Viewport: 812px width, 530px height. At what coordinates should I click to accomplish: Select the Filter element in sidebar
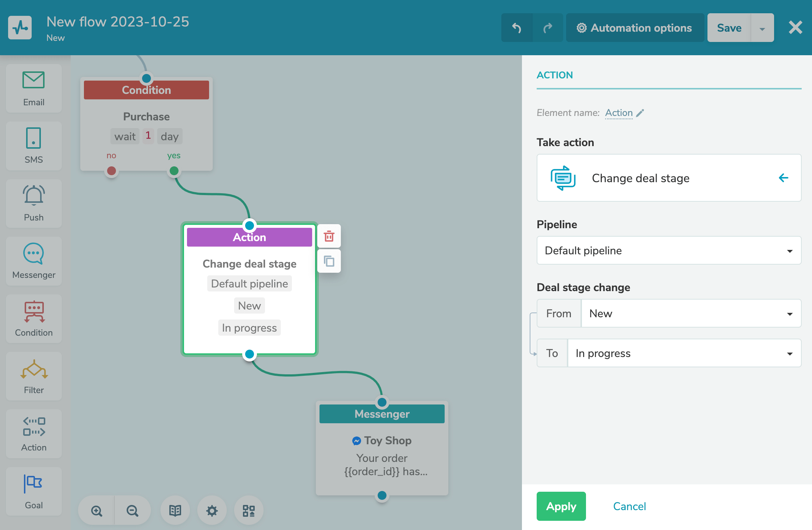pos(34,376)
